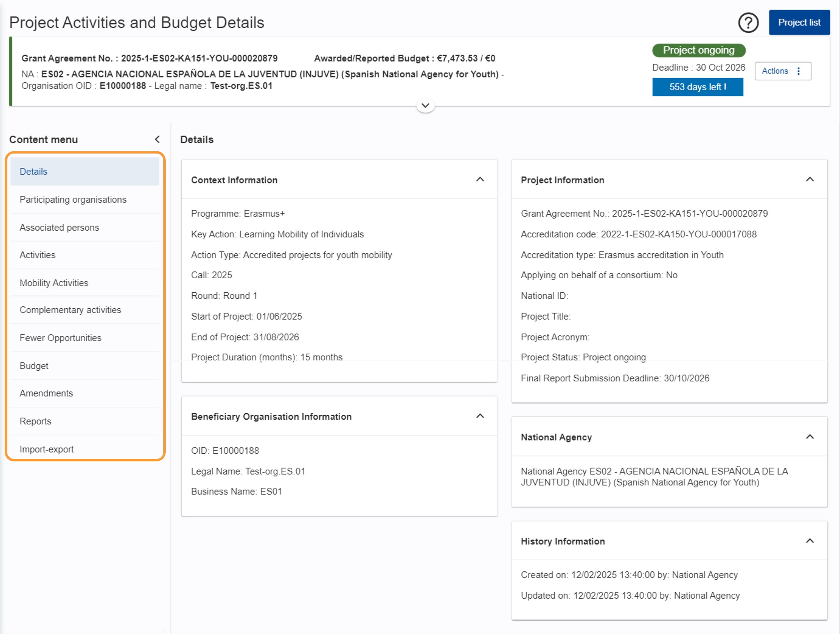Open Participating organisations menu item
This screenshot has width=840, height=634.
click(84, 199)
